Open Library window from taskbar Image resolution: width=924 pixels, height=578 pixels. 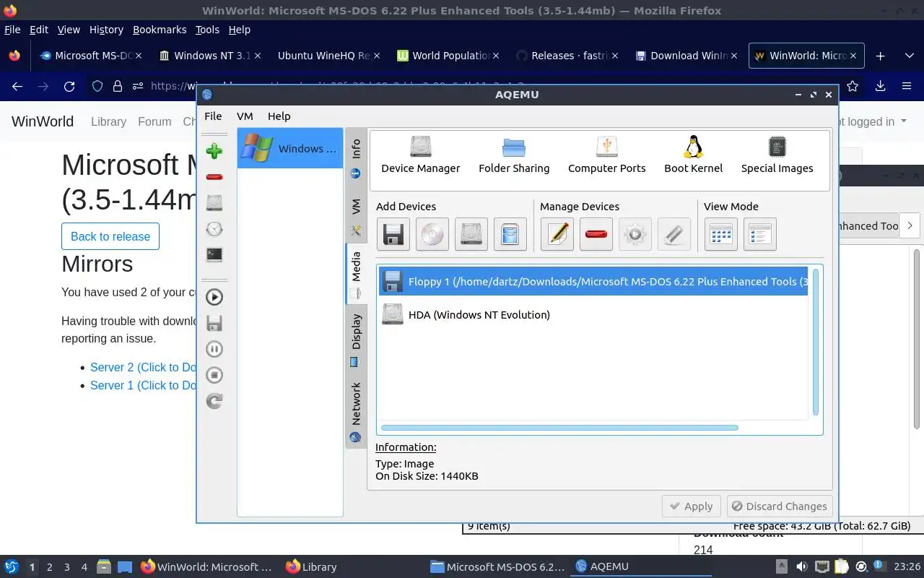coord(312,567)
